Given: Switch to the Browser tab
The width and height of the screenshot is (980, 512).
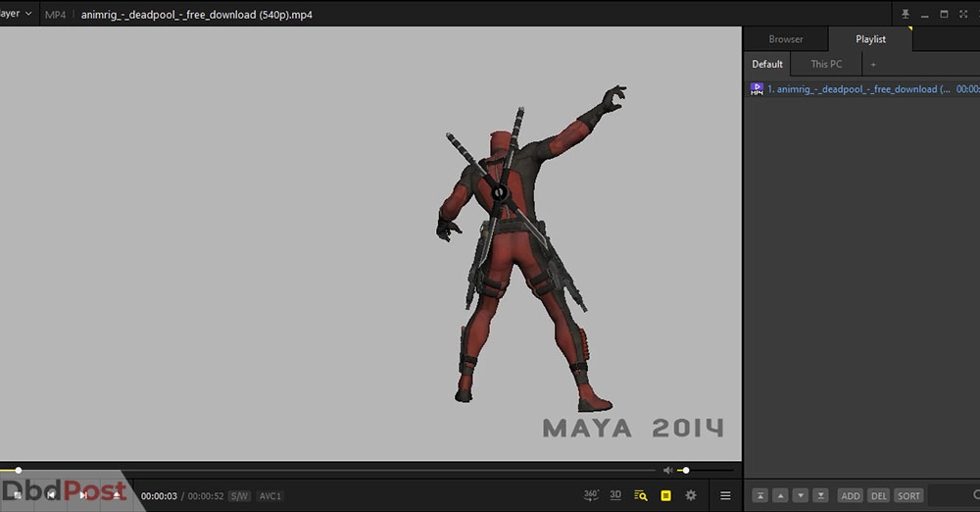Looking at the screenshot, I should click(786, 39).
